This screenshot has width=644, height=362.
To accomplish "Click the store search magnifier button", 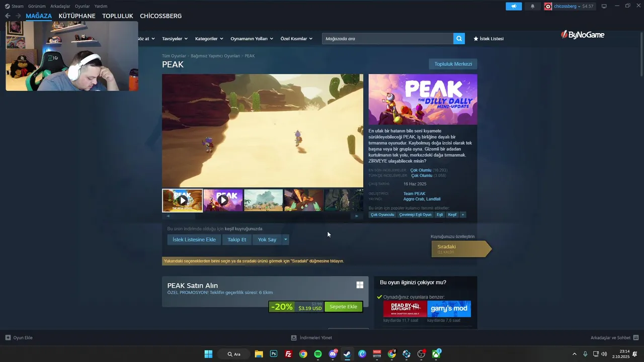I will coord(459,39).
